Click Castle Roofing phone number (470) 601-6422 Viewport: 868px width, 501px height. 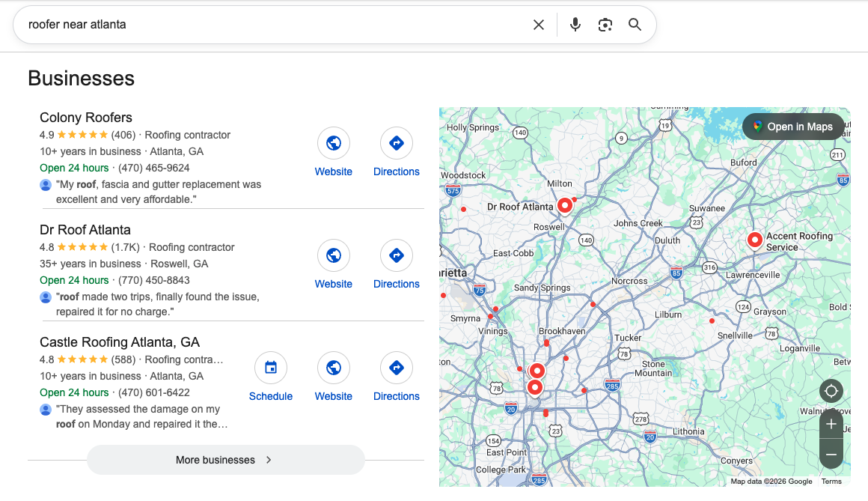pos(154,393)
